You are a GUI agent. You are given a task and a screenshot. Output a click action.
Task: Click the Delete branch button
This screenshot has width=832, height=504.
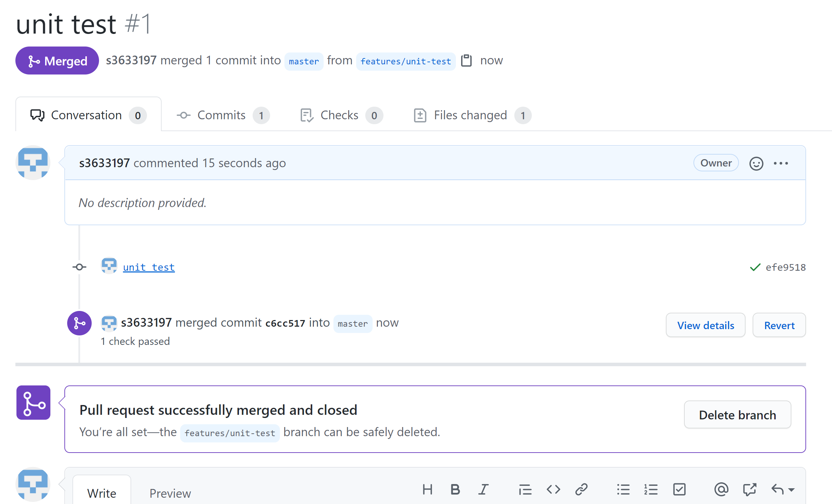[x=738, y=414]
